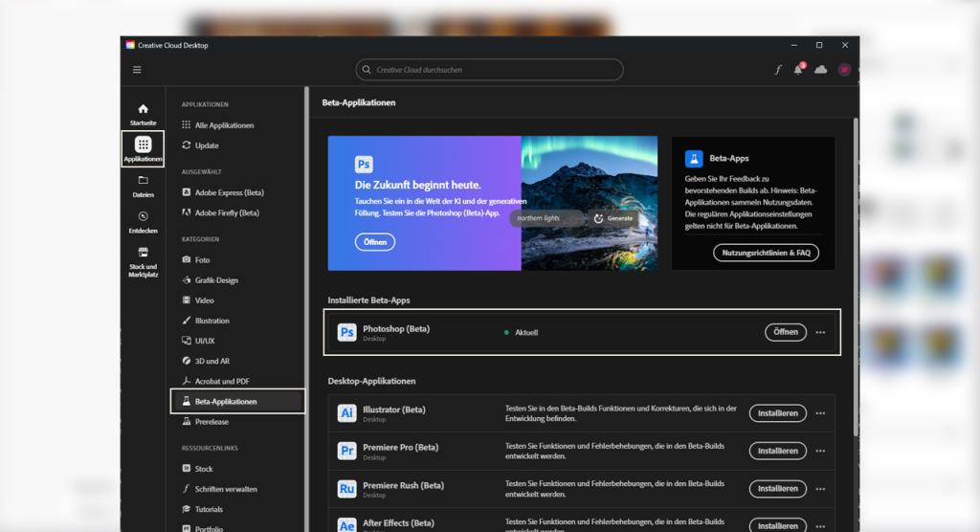Open more options for Illustrator (Beta)
The image size is (980, 532).
pyautogui.click(x=820, y=413)
